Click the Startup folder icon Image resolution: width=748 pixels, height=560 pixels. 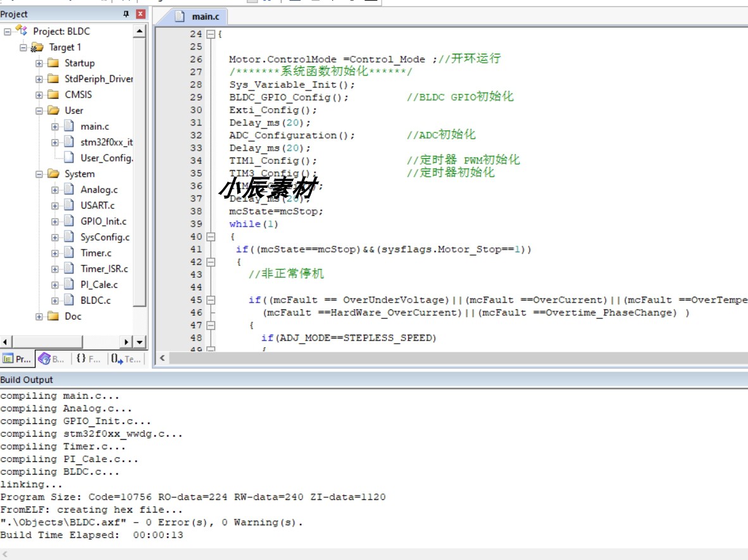tap(53, 63)
